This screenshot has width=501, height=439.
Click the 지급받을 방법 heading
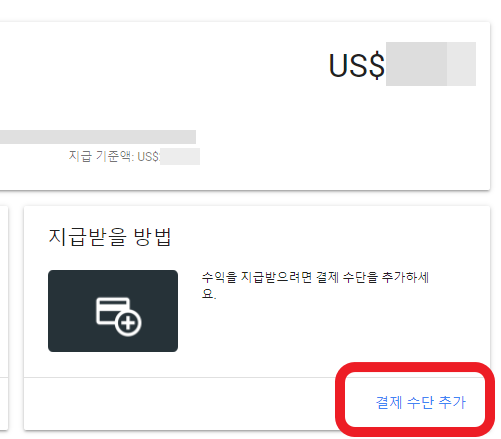pyautogui.click(x=110, y=237)
